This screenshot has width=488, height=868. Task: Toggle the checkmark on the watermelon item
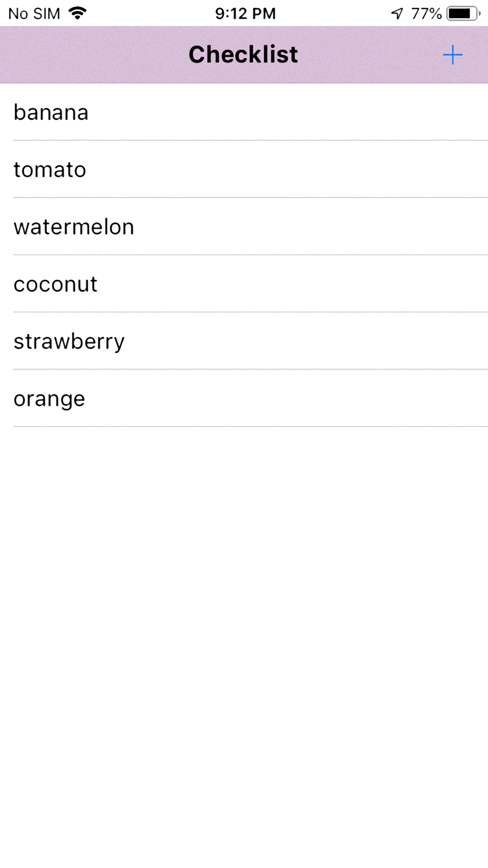[x=244, y=226]
